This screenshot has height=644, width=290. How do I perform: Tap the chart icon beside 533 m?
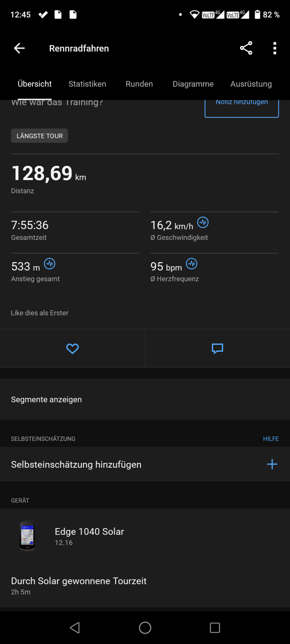pyautogui.click(x=50, y=264)
